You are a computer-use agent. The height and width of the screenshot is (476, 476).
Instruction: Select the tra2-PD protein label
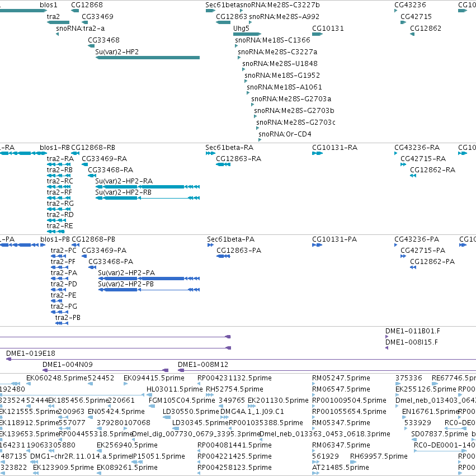(64, 284)
